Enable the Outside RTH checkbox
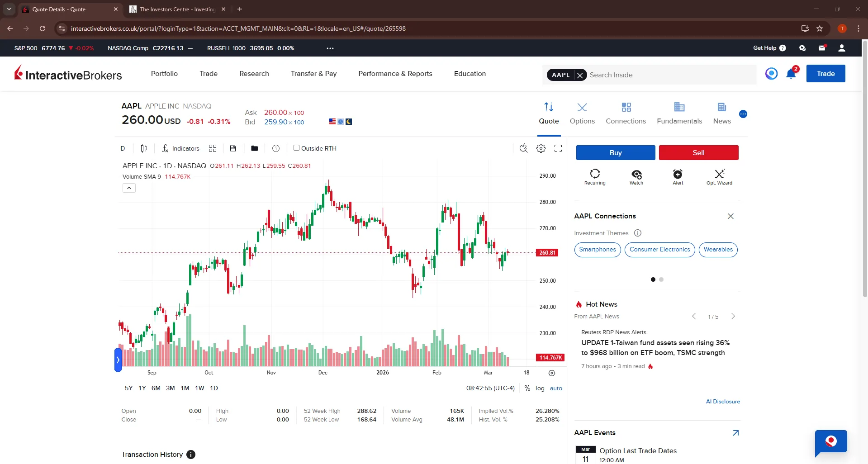This screenshot has width=868, height=464. (x=296, y=148)
